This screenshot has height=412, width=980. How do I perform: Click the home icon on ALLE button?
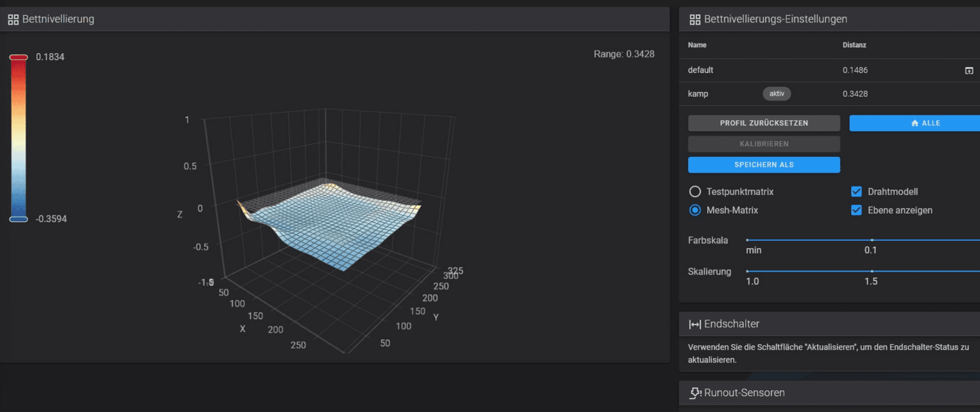coord(914,123)
